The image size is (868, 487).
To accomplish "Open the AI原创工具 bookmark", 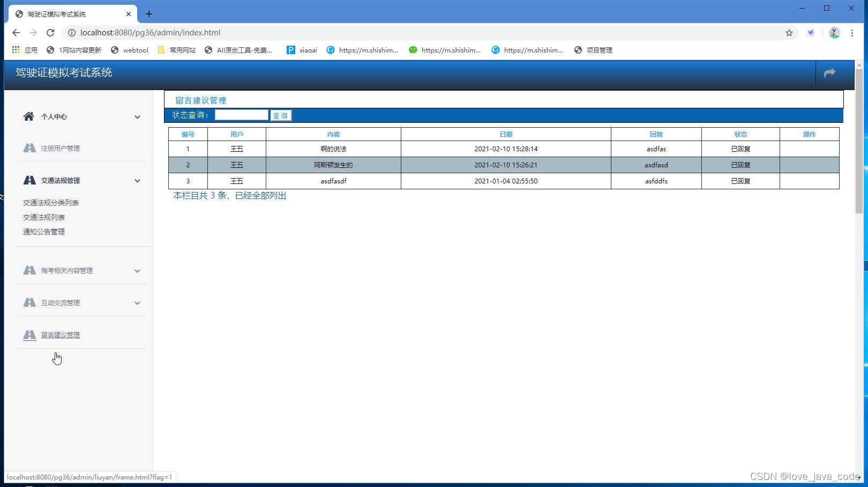I will 238,50.
